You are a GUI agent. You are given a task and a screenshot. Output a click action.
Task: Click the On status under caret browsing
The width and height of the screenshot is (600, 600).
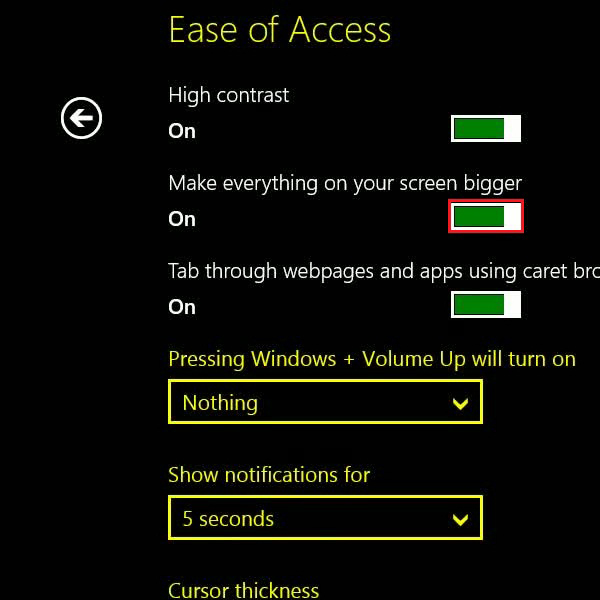pyautogui.click(x=182, y=307)
